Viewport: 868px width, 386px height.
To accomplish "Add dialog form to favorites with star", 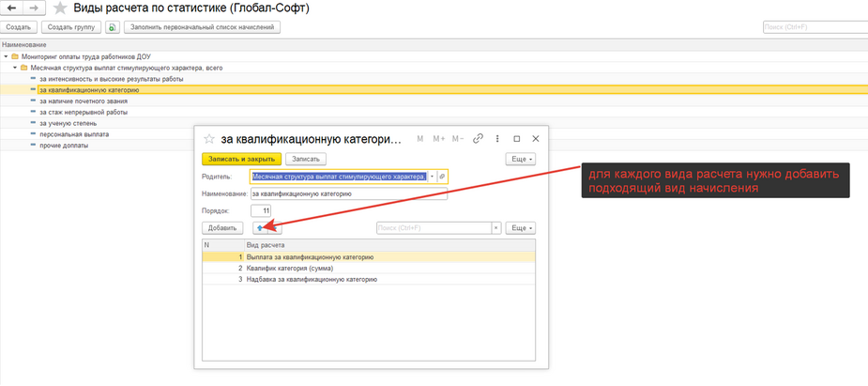I will click(209, 139).
